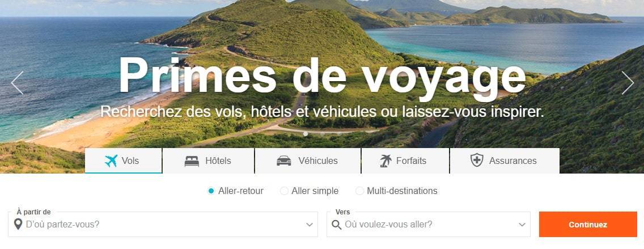The width and height of the screenshot is (644, 249).
Task: Expand the À partir de dropdown chevron
Action: click(x=310, y=225)
